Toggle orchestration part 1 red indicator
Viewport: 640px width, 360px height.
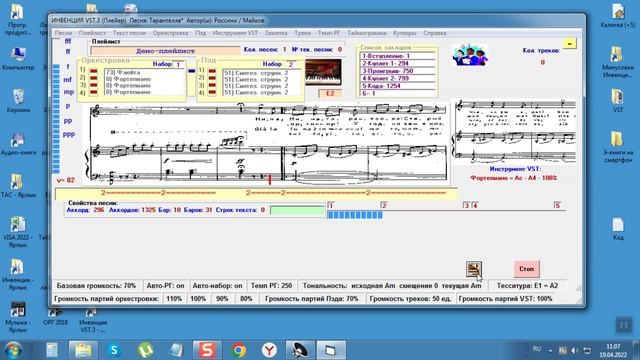point(93,71)
